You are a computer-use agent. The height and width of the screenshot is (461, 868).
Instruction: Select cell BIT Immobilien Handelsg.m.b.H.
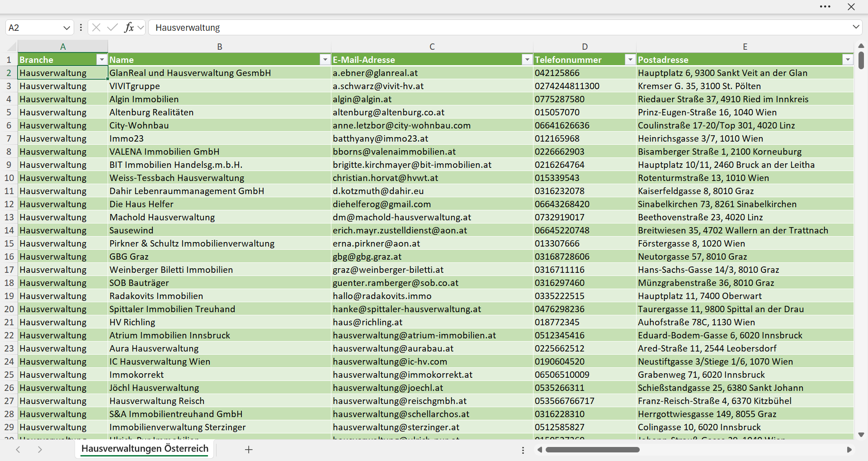tap(220, 165)
